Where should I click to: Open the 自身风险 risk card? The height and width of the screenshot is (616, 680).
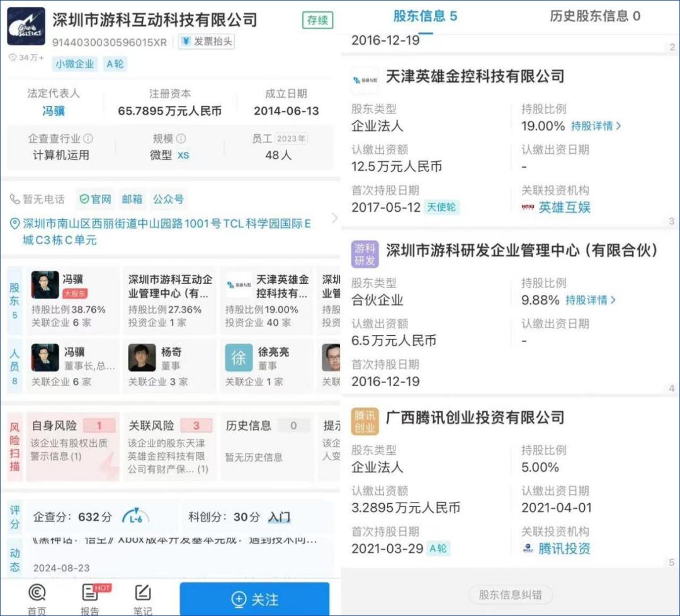[72, 446]
